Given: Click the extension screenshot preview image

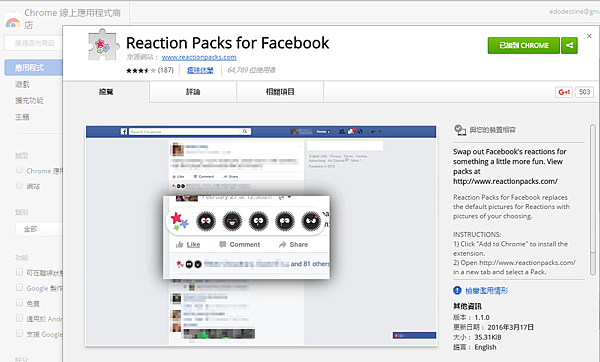Looking at the screenshot, I should click(261, 235).
